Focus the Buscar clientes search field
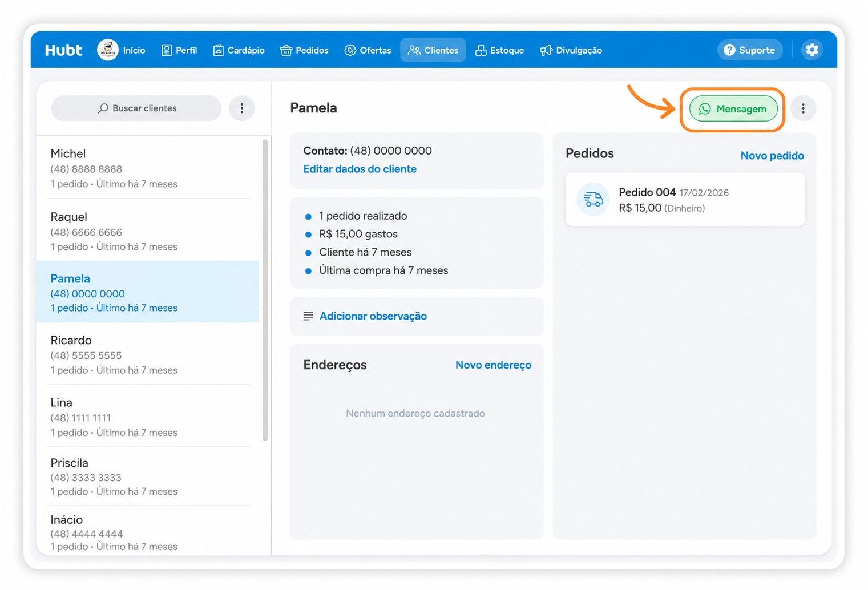The image size is (868, 590). pos(136,108)
